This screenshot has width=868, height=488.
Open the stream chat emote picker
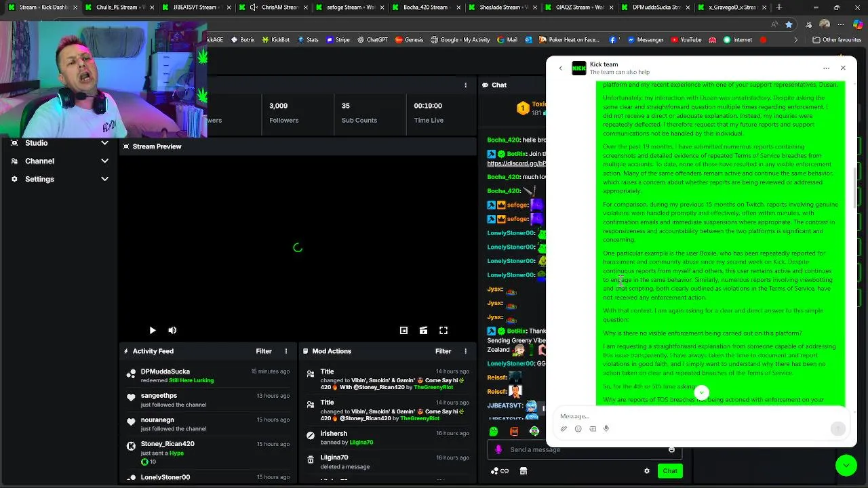pos(671,449)
